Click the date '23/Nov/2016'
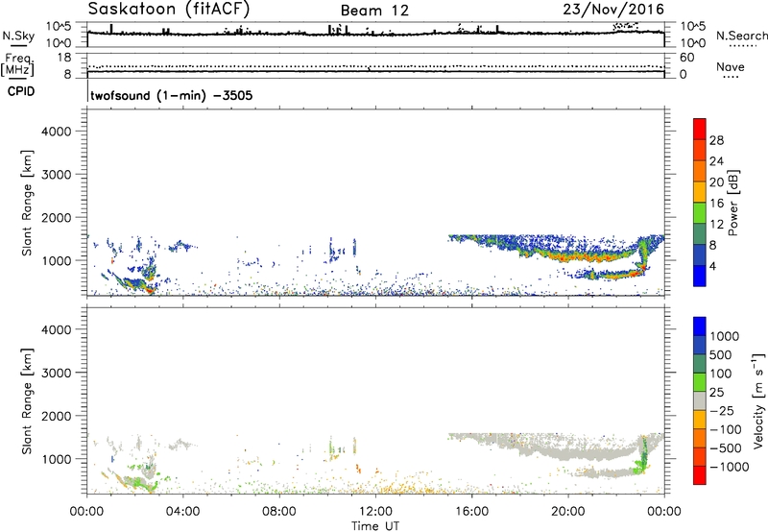 613,9
